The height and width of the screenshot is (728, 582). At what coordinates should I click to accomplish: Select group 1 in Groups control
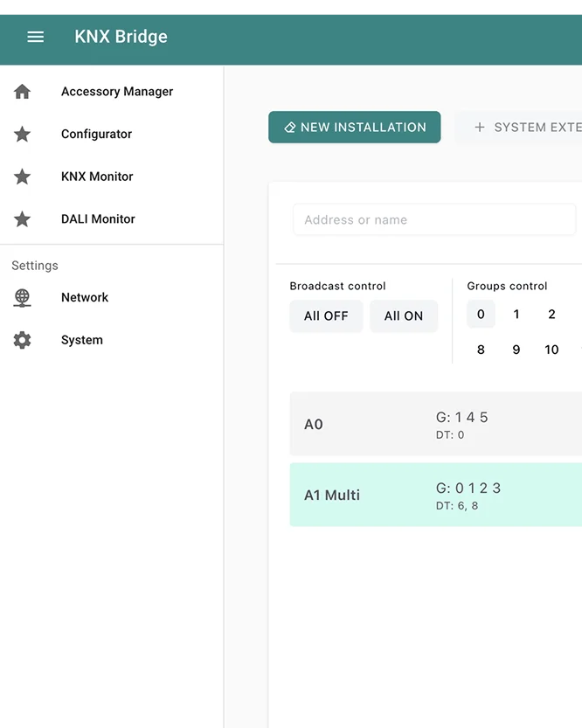pyautogui.click(x=516, y=315)
